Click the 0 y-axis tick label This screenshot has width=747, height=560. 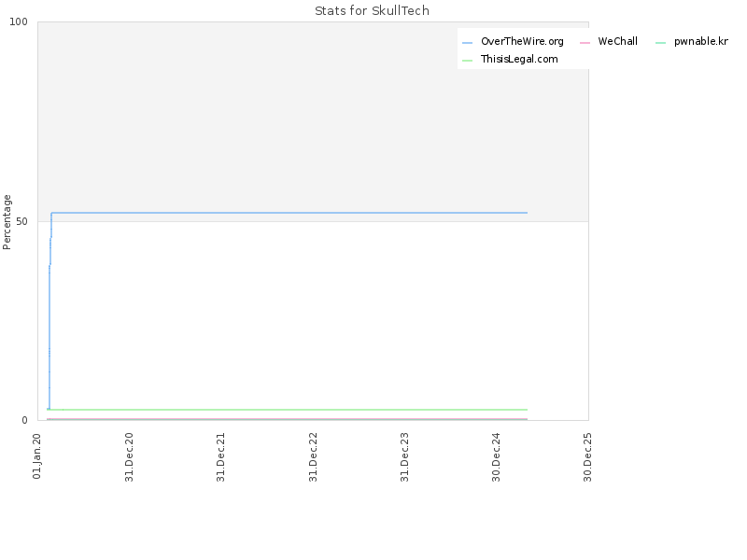point(25,421)
